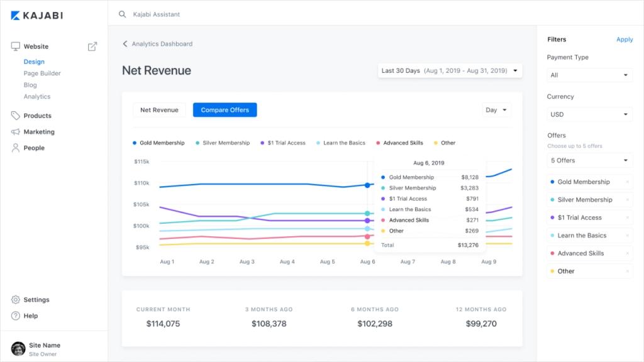The width and height of the screenshot is (644, 362).
Task: Click the Kajabi logo icon
Action: pos(16,15)
